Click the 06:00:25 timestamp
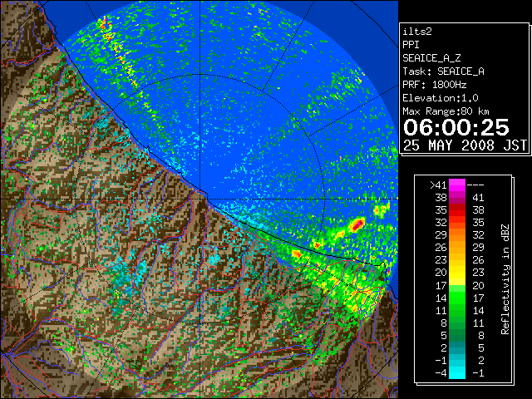532x399 pixels. [x=456, y=127]
